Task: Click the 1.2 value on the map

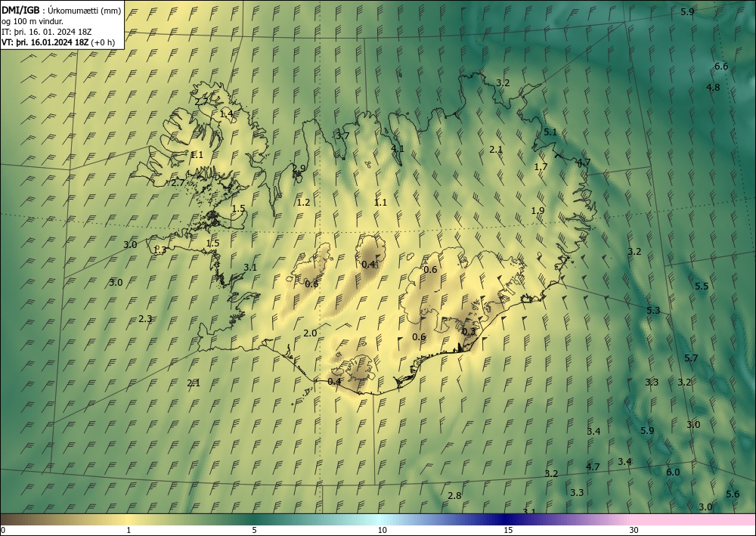Action: point(303,202)
